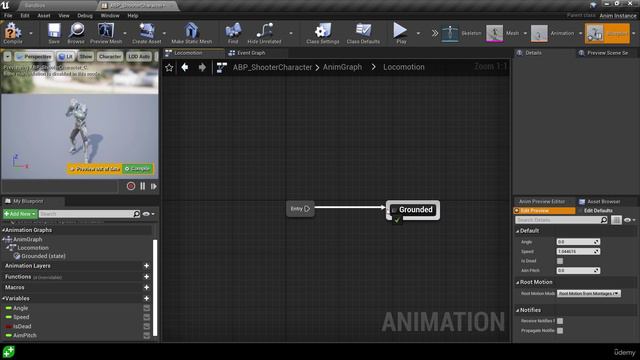Step forward in preview playback
This screenshot has width=640, height=360.
(x=154, y=187)
